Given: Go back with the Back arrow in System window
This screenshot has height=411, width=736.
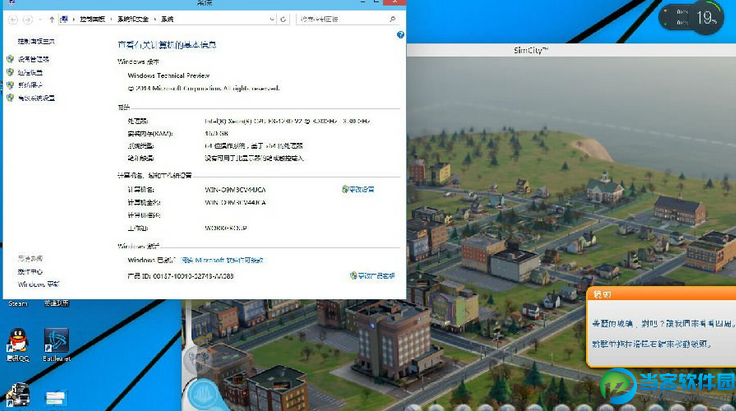Looking at the screenshot, I should (x=13, y=19).
